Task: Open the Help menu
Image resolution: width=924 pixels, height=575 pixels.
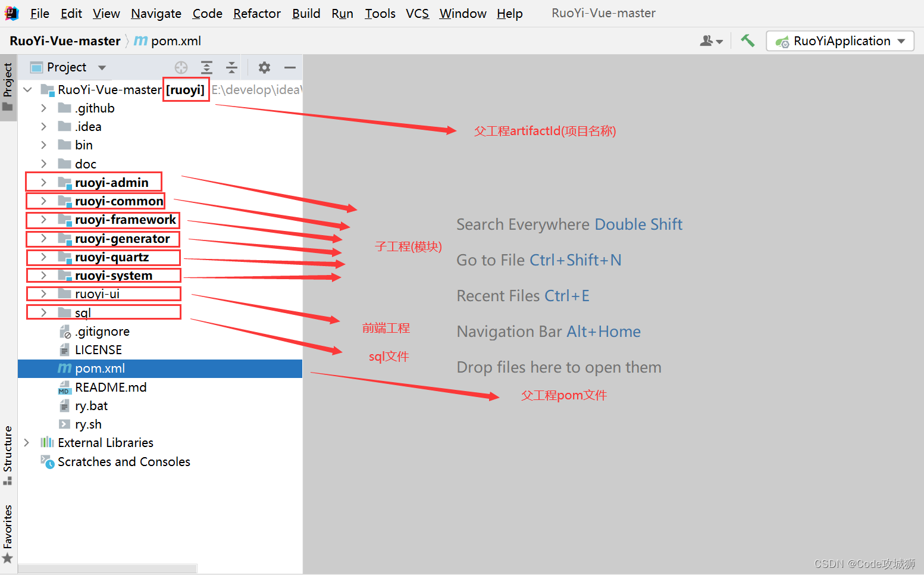Action: [x=509, y=13]
